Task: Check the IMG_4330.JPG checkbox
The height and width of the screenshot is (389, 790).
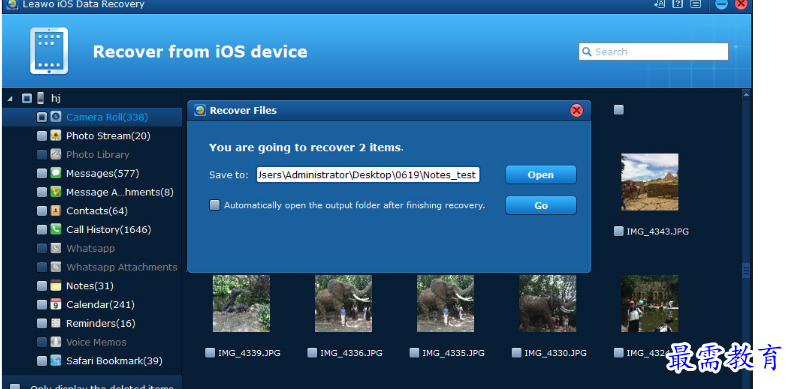Action: [x=516, y=353]
